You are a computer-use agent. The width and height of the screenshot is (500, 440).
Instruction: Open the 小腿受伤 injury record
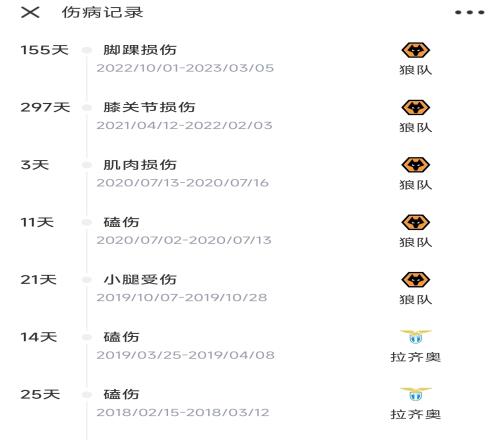click(x=140, y=280)
